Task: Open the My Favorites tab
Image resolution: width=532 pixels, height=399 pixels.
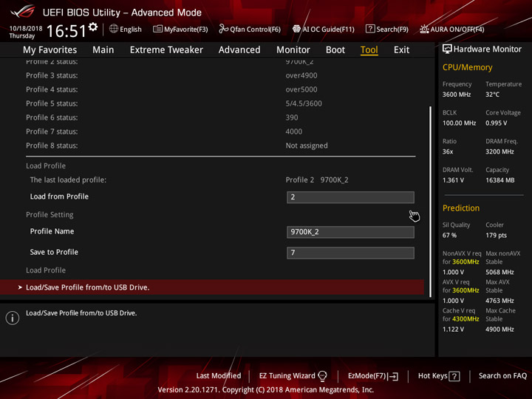Action: [x=50, y=50]
